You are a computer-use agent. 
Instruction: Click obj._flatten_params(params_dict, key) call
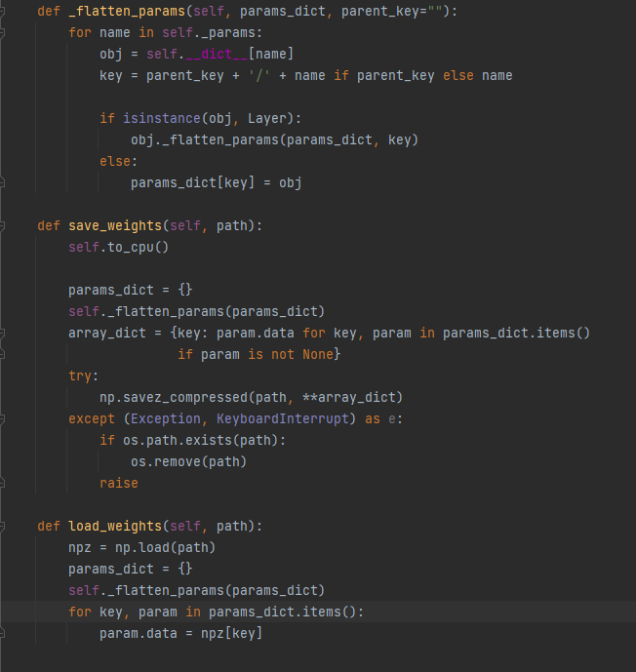(x=274, y=139)
